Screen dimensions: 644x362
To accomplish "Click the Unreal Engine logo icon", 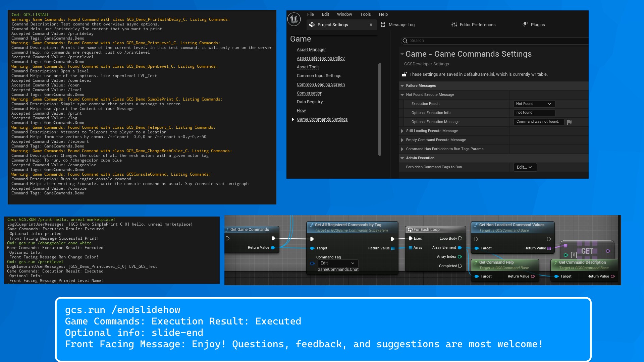I will pyautogui.click(x=293, y=19).
